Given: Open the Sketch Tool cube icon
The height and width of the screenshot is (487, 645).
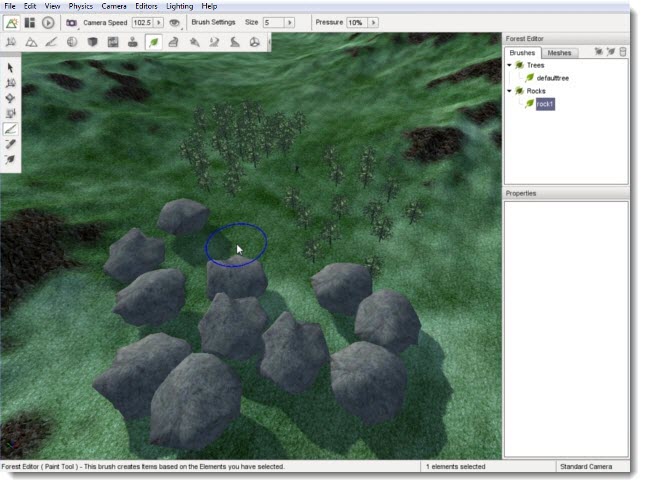Looking at the screenshot, I should pyautogui.click(x=93, y=42).
